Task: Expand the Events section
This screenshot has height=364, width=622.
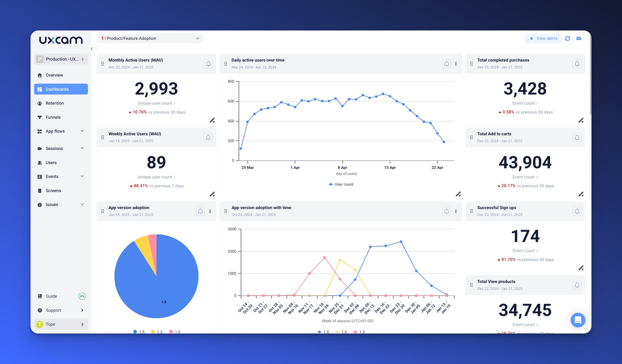Action: click(x=82, y=176)
